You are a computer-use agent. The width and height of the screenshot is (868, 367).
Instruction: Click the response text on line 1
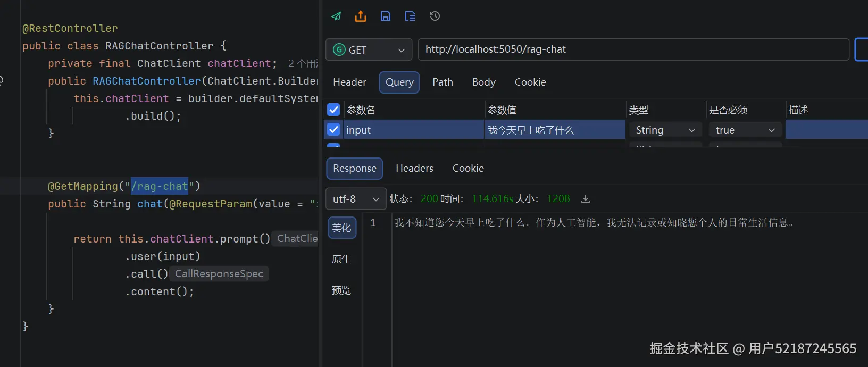pyautogui.click(x=595, y=222)
